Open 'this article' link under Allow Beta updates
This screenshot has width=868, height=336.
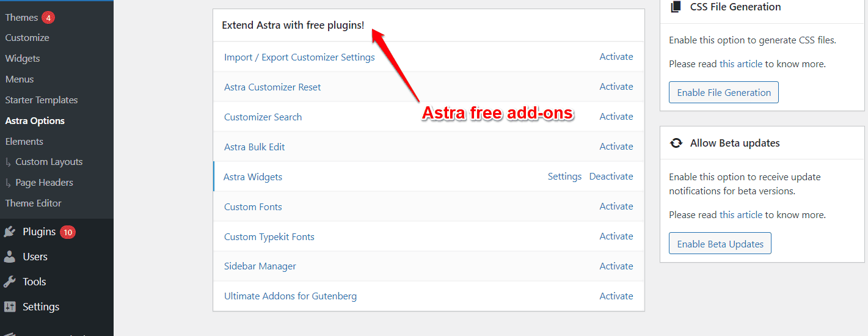click(741, 215)
